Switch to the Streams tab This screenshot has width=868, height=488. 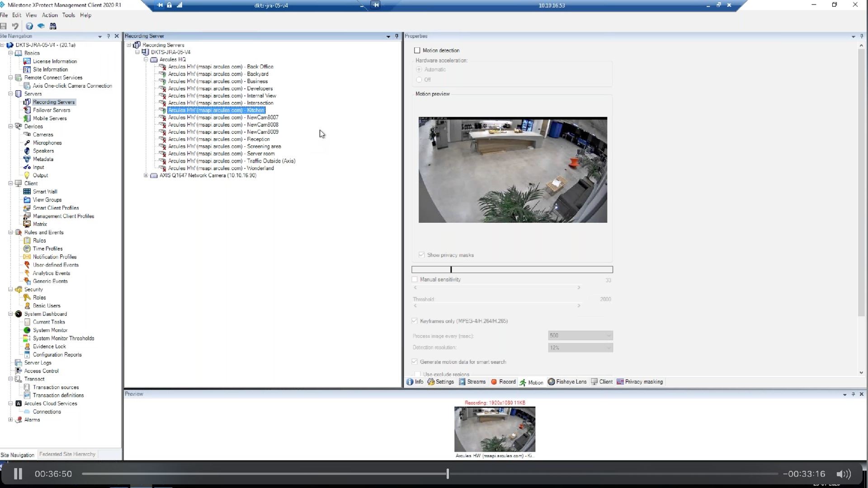(472, 382)
